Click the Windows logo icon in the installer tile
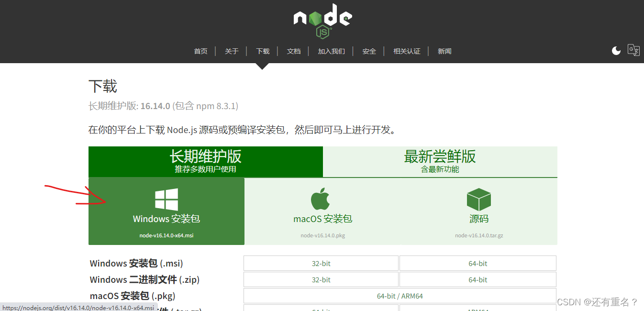Screen dimensions: 644x311 (x=167, y=200)
